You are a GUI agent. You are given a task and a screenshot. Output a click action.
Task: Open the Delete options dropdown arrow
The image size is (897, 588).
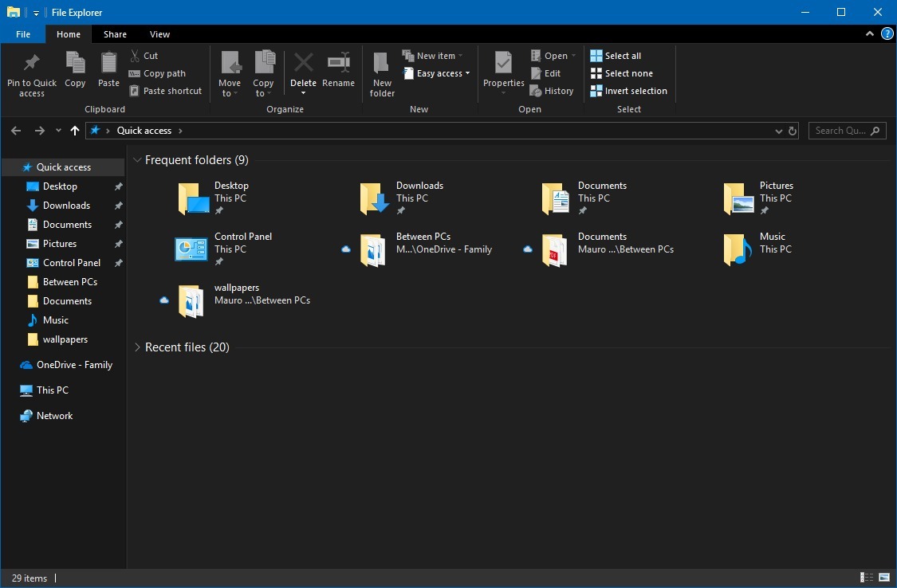[x=303, y=93]
